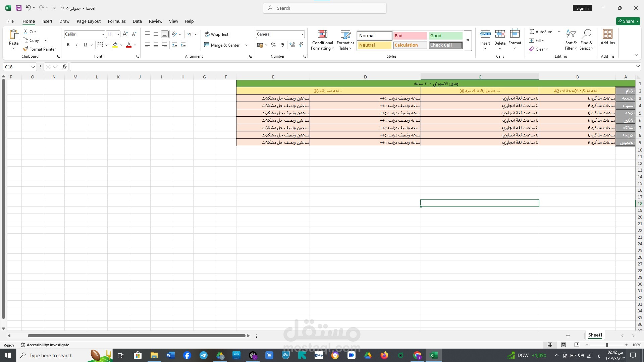Click the Percent Style icon
Screen dimensions: 644x362
[x=274, y=45]
